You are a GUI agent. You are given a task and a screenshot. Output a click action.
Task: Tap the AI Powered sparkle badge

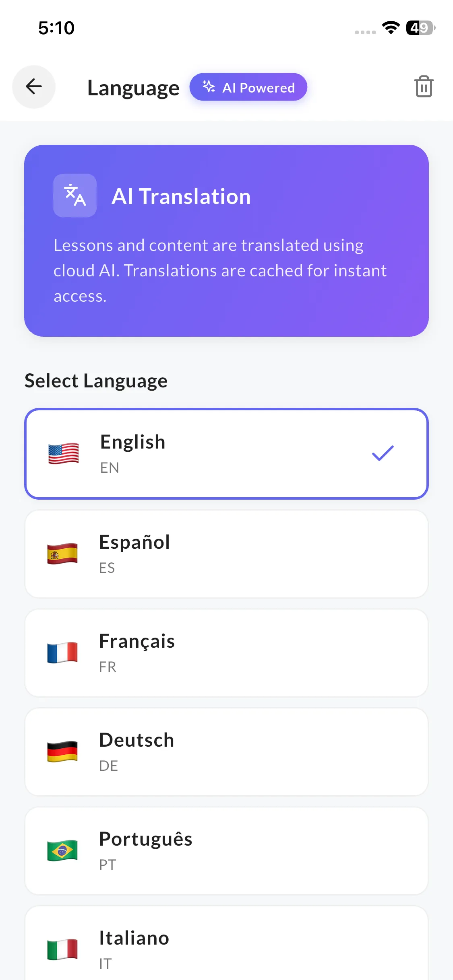click(248, 87)
